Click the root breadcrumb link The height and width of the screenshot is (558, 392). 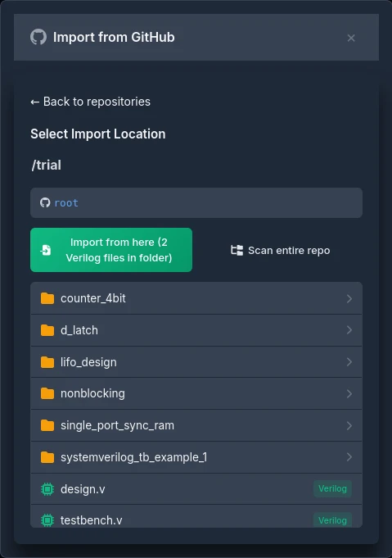pos(66,203)
